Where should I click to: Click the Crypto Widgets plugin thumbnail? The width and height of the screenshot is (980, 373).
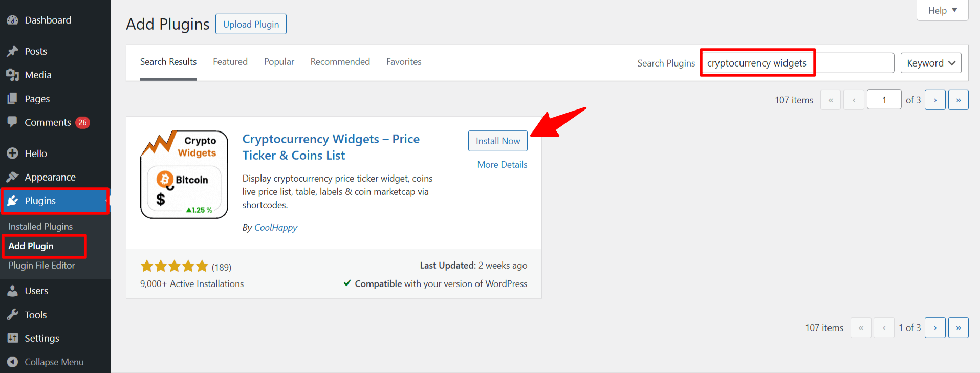pyautogui.click(x=184, y=174)
